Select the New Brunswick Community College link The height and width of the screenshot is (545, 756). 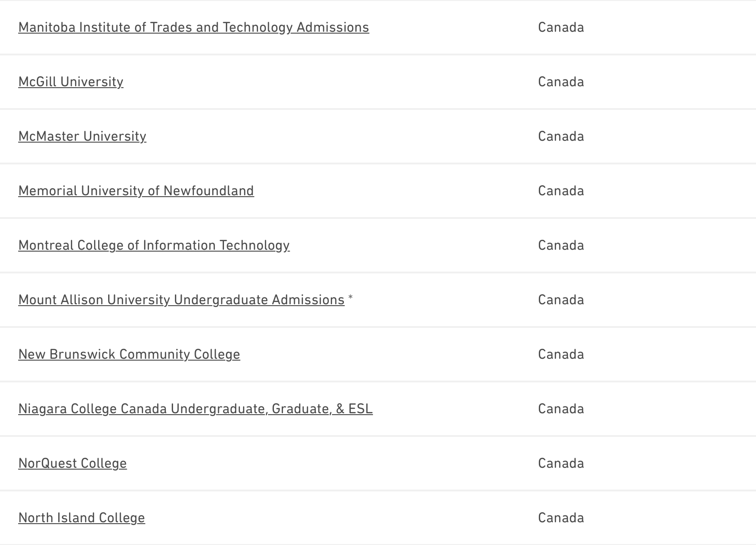click(129, 354)
